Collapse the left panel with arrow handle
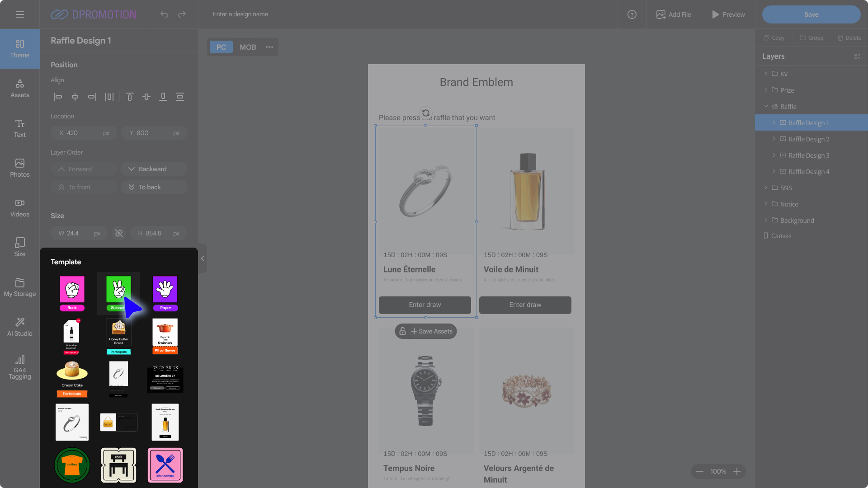Viewport: 868px width, 488px height. [x=203, y=258]
